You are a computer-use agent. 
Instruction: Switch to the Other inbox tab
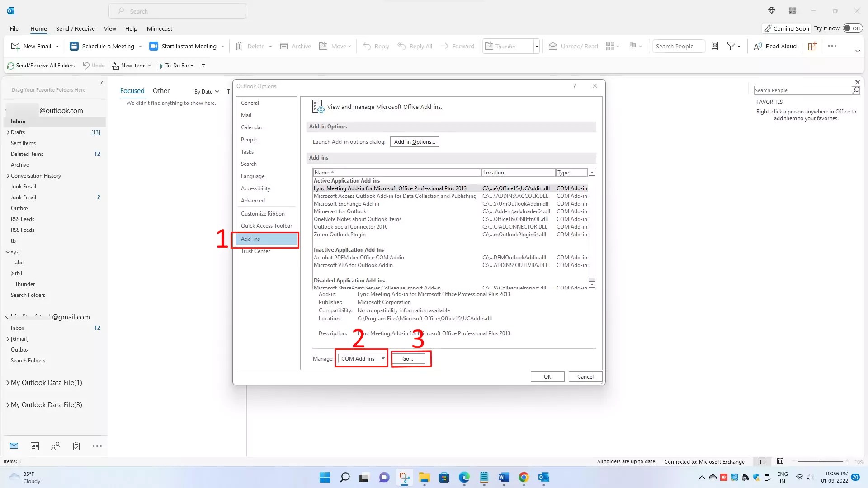(x=161, y=90)
